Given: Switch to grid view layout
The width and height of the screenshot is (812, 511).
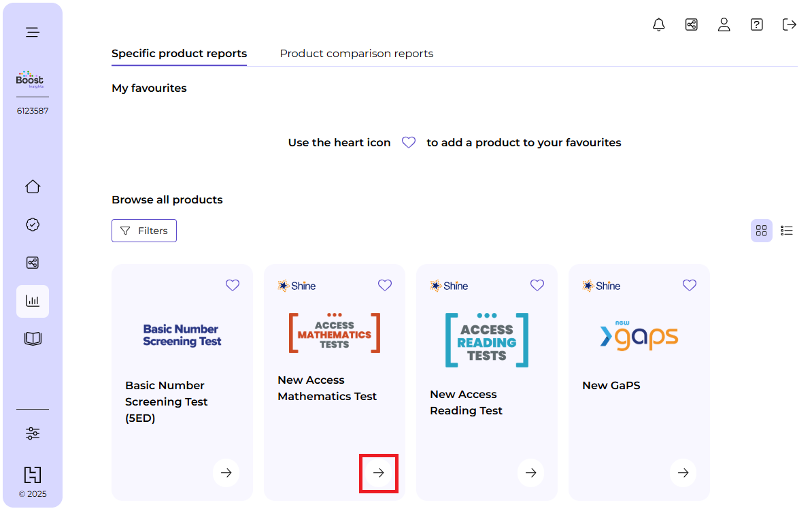Looking at the screenshot, I should point(761,231).
